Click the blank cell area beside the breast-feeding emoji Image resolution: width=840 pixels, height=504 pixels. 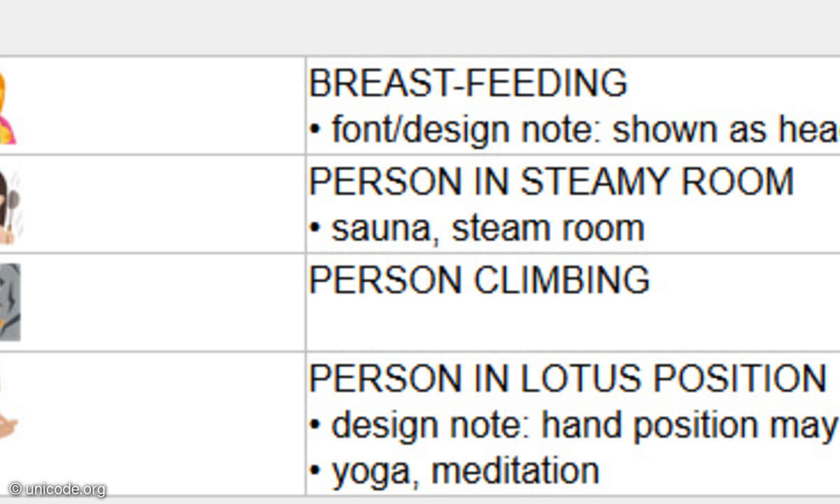161,106
